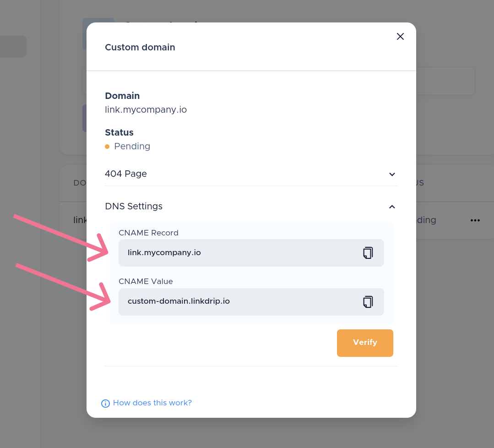The image size is (494, 448).
Task: Click the info icon beside How does this work
Action: pyautogui.click(x=105, y=403)
